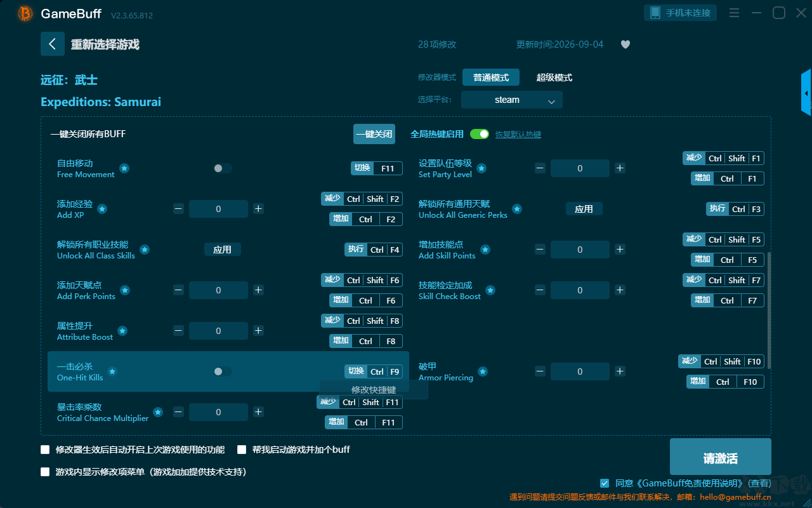Star the One-Hit Kills cheat

click(112, 371)
